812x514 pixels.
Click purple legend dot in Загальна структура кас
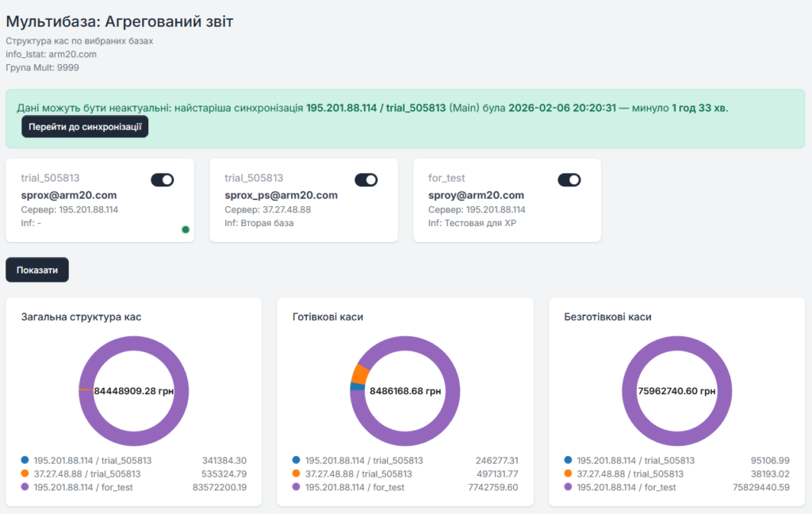25,487
